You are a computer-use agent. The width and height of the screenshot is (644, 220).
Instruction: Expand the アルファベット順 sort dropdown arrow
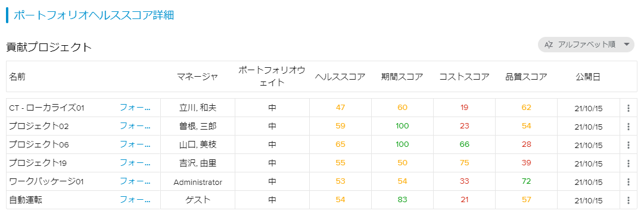pyautogui.click(x=626, y=45)
